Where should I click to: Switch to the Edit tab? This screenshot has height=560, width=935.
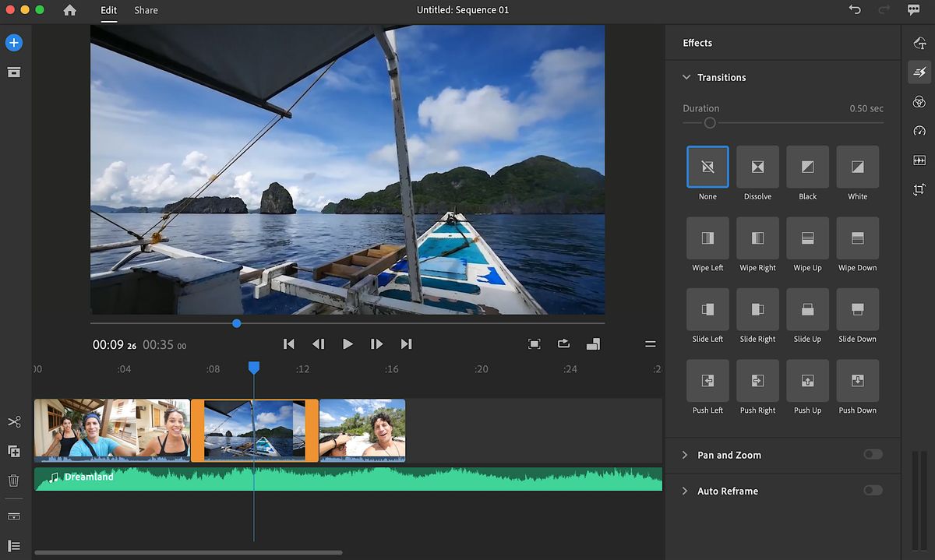[109, 10]
